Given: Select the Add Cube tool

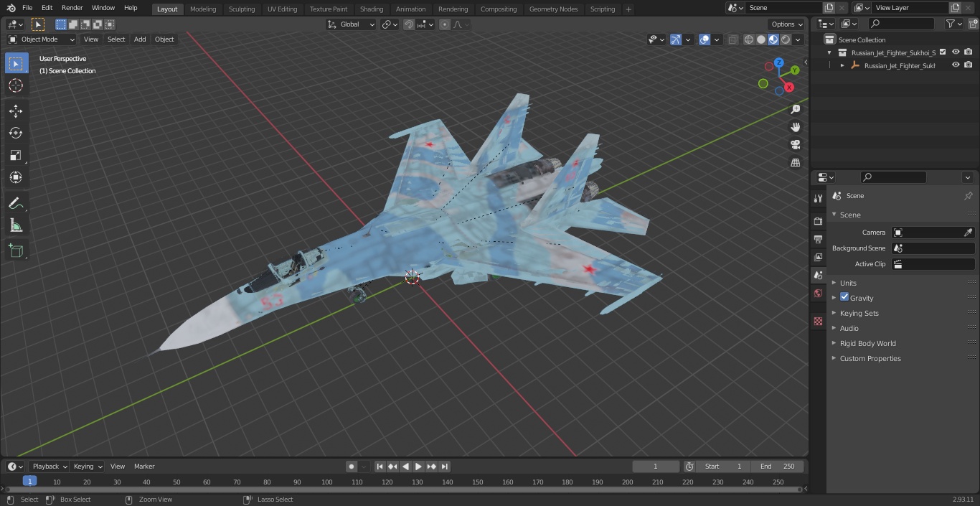Looking at the screenshot, I should [16, 251].
